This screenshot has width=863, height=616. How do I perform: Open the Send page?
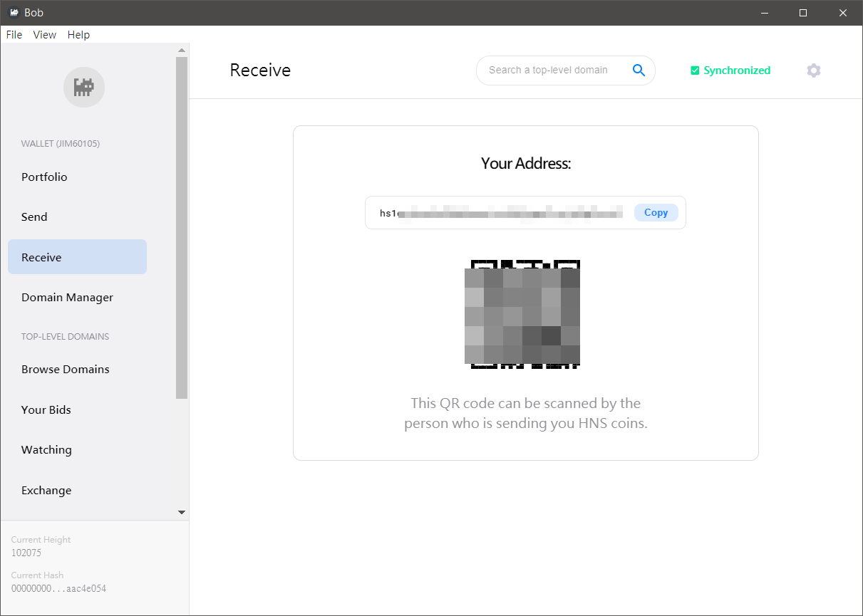[x=34, y=217]
